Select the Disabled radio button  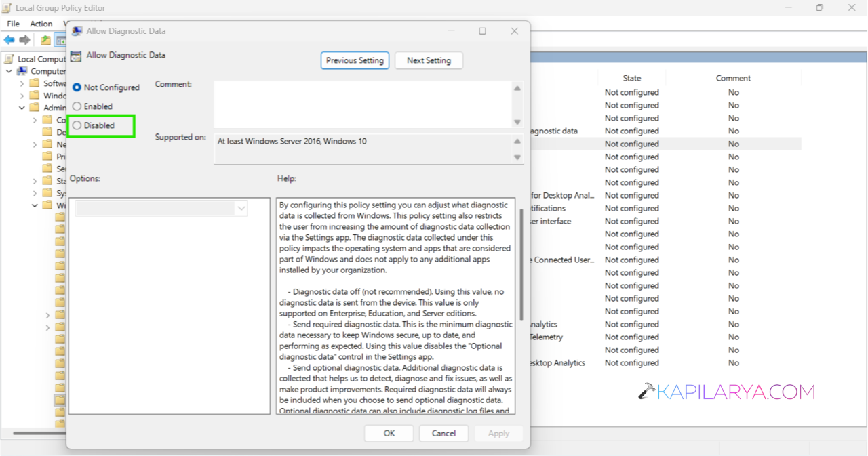click(77, 125)
